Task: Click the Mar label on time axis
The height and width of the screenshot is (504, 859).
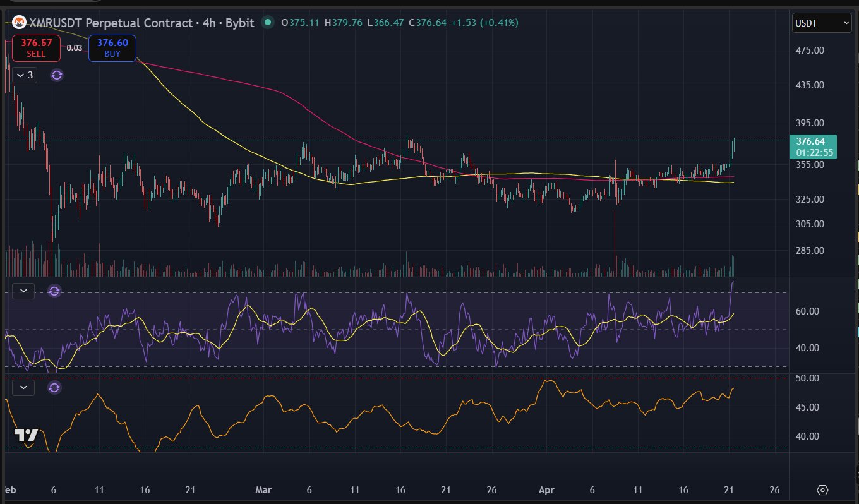Action: tap(263, 490)
